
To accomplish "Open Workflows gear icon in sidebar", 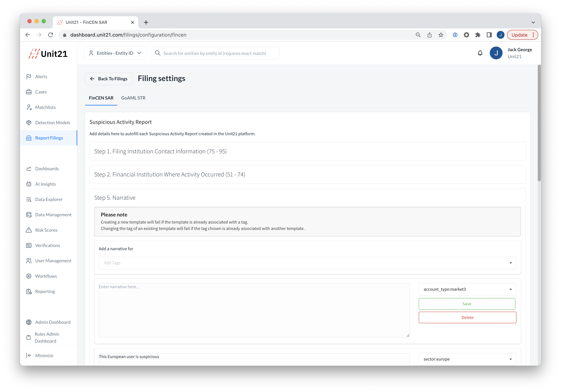I will [x=29, y=276].
